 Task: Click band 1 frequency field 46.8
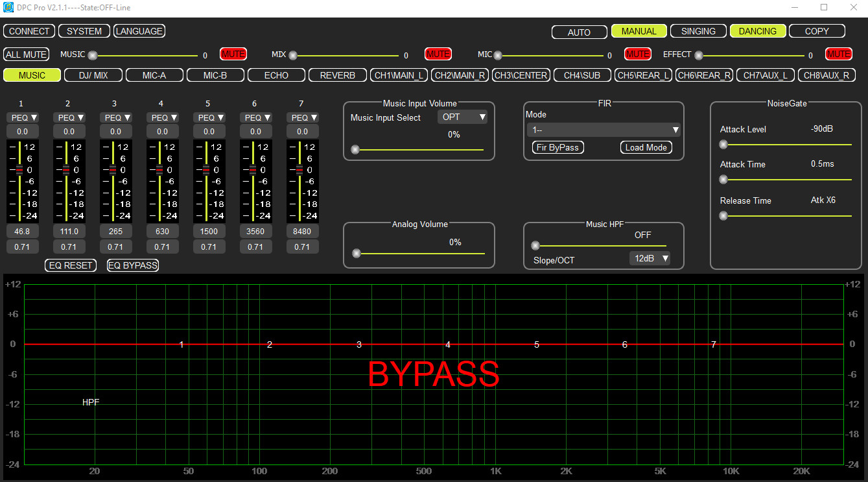click(22, 232)
